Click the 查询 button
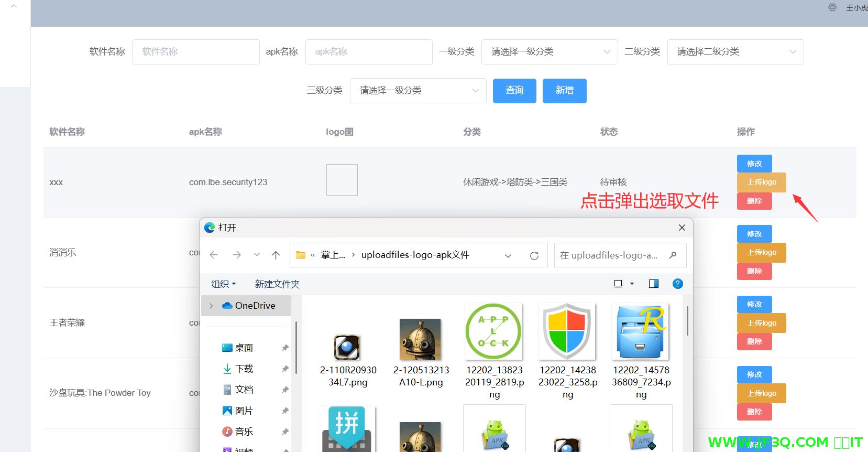The width and height of the screenshot is (868, 452). click(514, 91)
